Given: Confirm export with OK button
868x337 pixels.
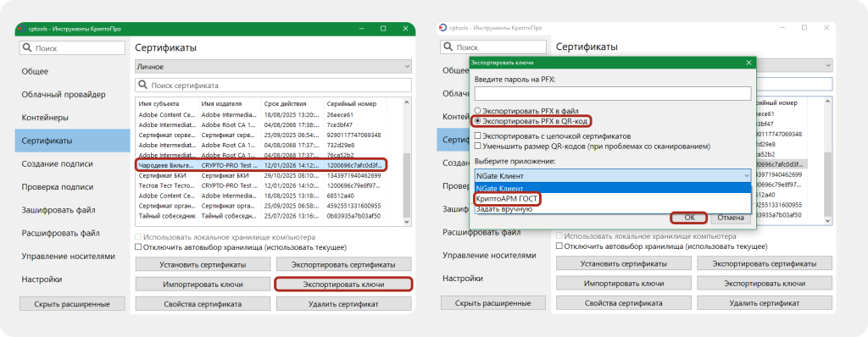Looking at the screenshot, I should pos(689,218).
